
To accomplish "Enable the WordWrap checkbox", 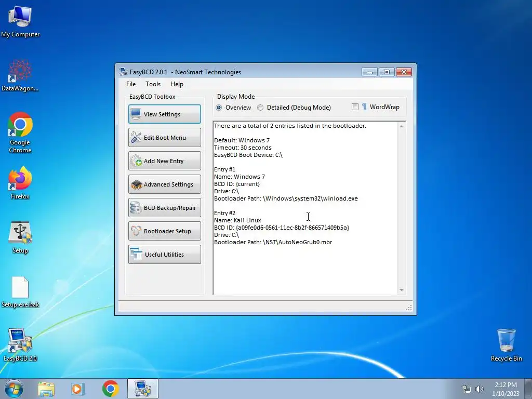I will coord(355,107).
